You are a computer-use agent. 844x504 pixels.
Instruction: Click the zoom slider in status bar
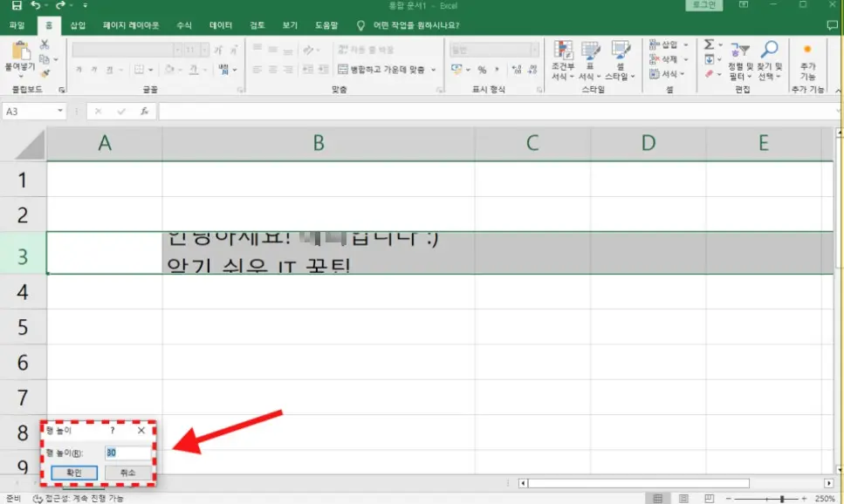point(782,499)
